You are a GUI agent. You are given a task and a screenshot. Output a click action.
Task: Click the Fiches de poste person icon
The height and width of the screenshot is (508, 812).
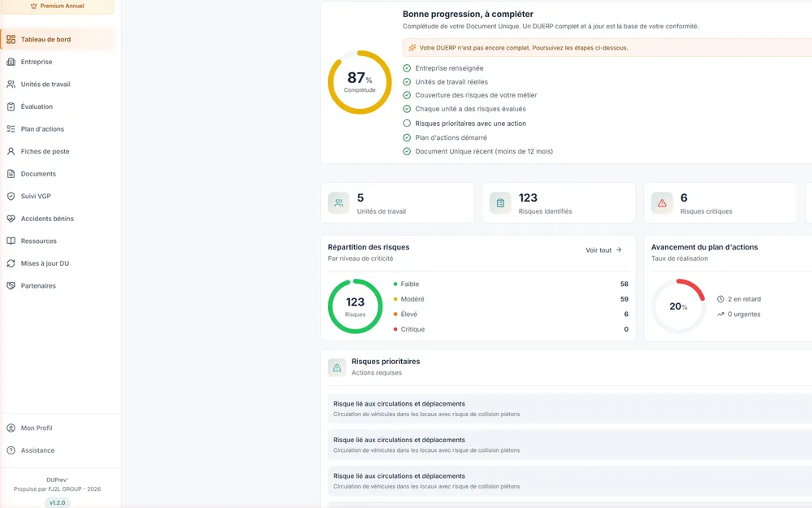point(11,151)
